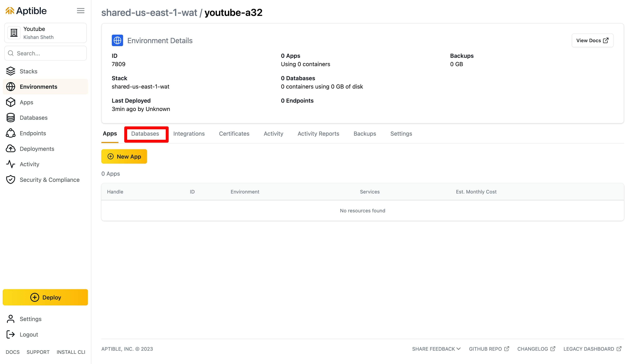634x364 pixels.
Task: Click the Changelog external link
Action: (x=536, y=349)
